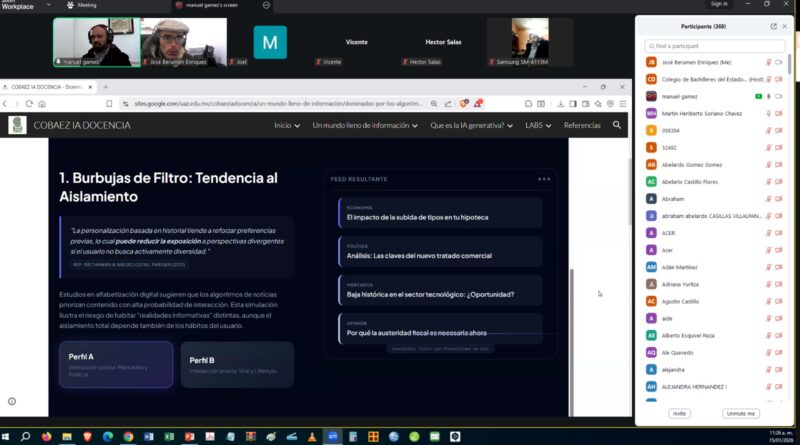
Task: Switch to the Perfil B card
Action: [237, 364]
